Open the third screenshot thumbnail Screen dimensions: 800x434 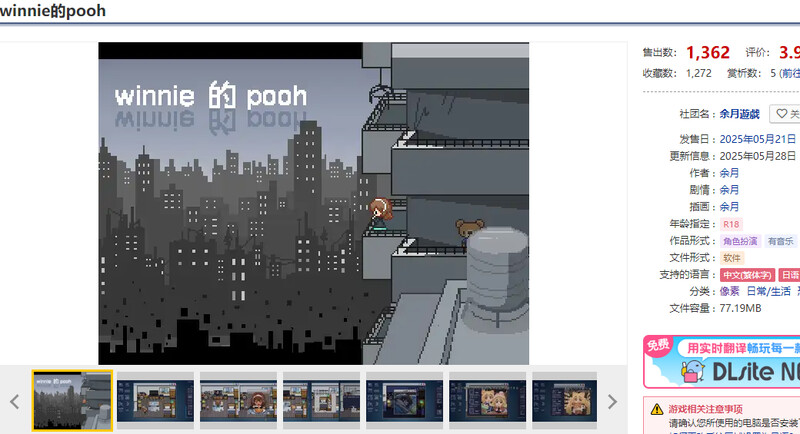pos(238,401)
